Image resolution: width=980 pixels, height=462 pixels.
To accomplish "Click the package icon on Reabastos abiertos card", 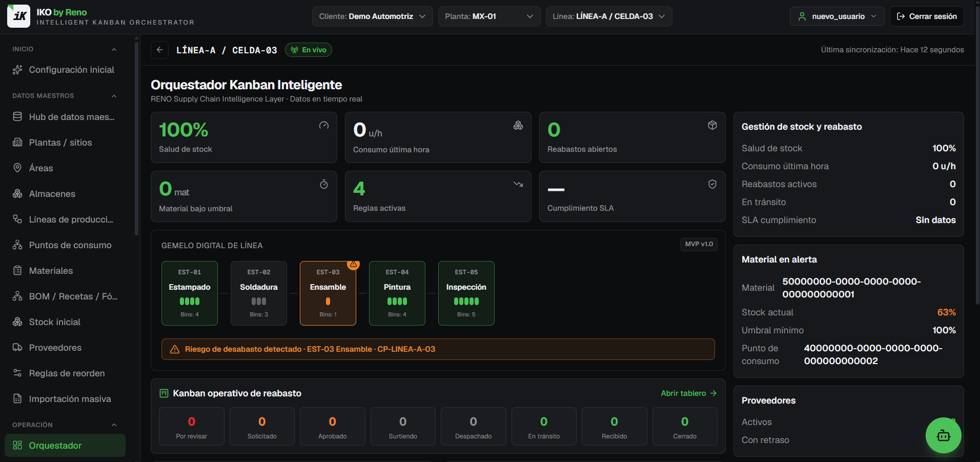I will point(712,126).
